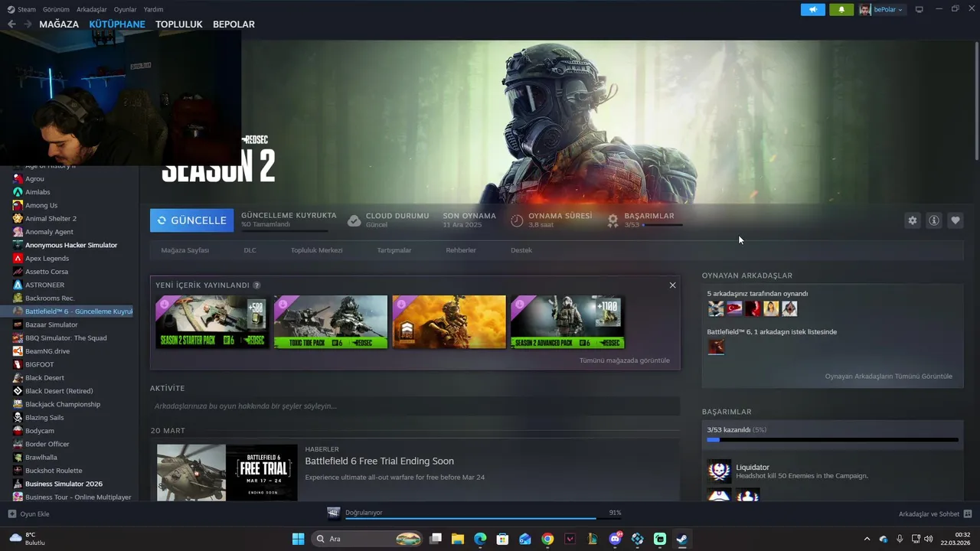The height and width of the screenshot is (551, 980).
Task: Click the help icon beside Yeni İçerik Yayınlandı
Action: coord(256,285)
